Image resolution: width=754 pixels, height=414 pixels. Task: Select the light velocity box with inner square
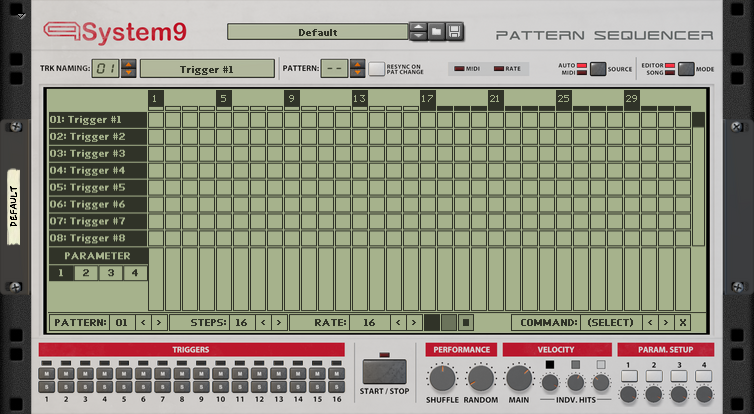click(465, 323)
